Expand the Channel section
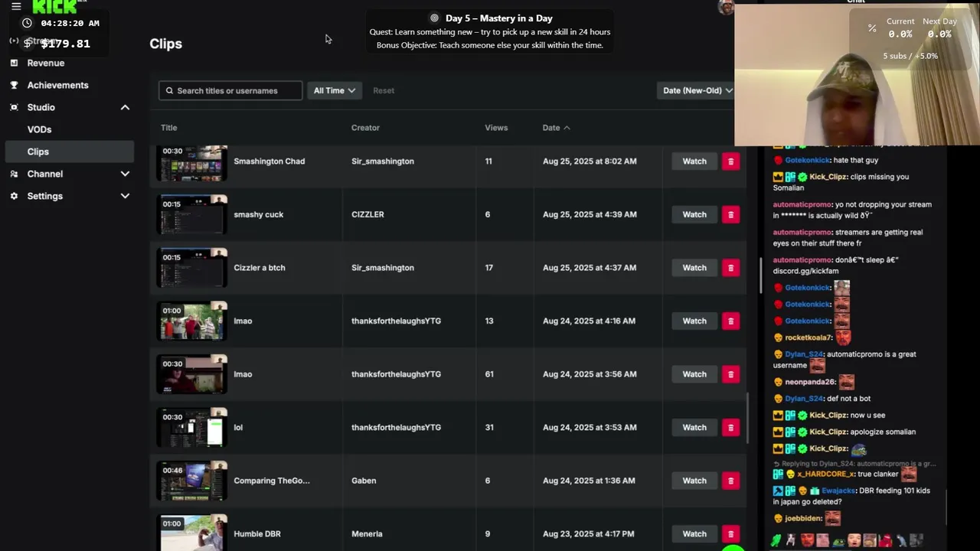 [125, 174]
